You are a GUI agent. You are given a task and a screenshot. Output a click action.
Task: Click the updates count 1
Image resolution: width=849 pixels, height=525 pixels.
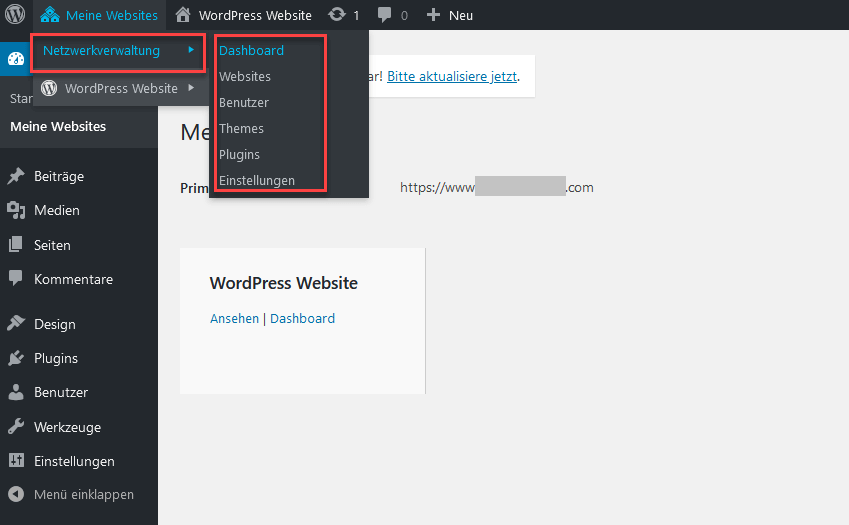coord(356,16)
